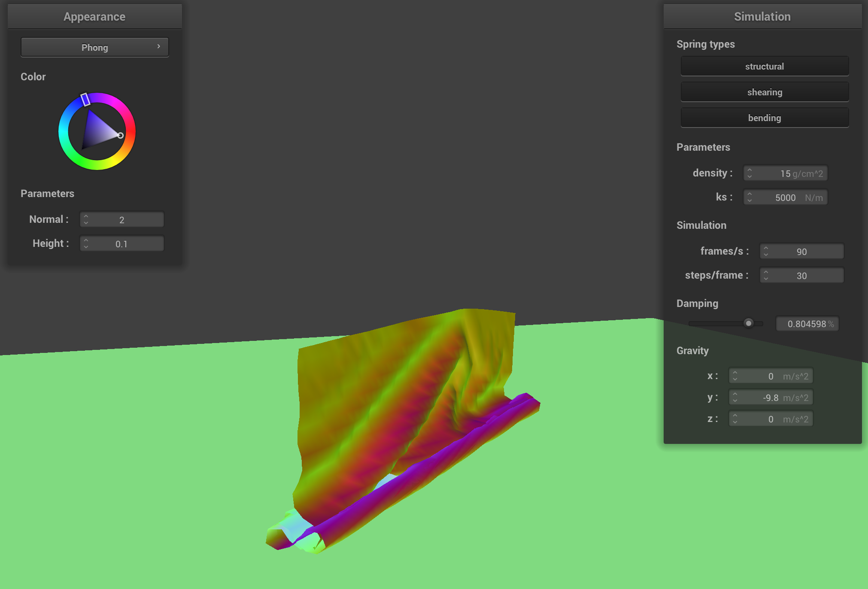Open the Phong shader dropdown

(94, 47)
